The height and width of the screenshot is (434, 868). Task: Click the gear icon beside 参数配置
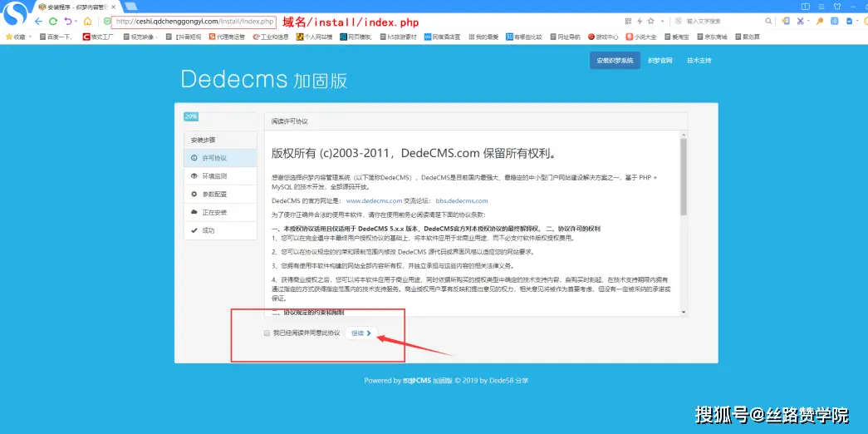[x=194, y=194]
